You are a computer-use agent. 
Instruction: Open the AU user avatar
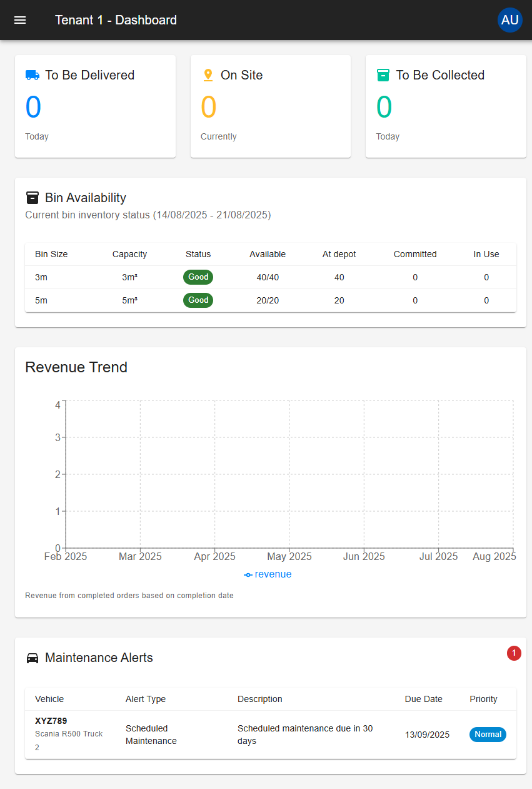(x=510, y=20)
